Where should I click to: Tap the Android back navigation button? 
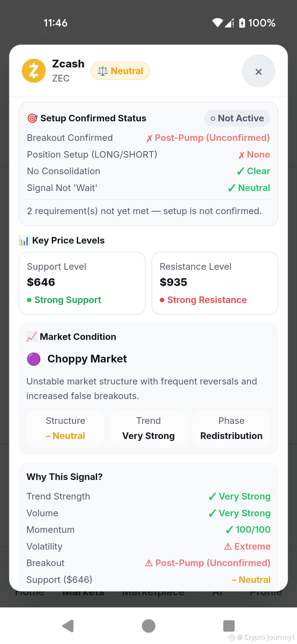pos(68,626)
